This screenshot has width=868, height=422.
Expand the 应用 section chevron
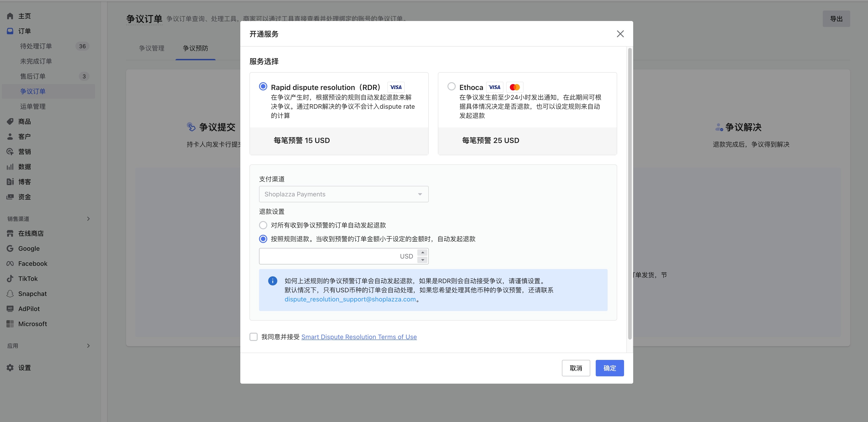pyautogui.click(x=88, y=346)
